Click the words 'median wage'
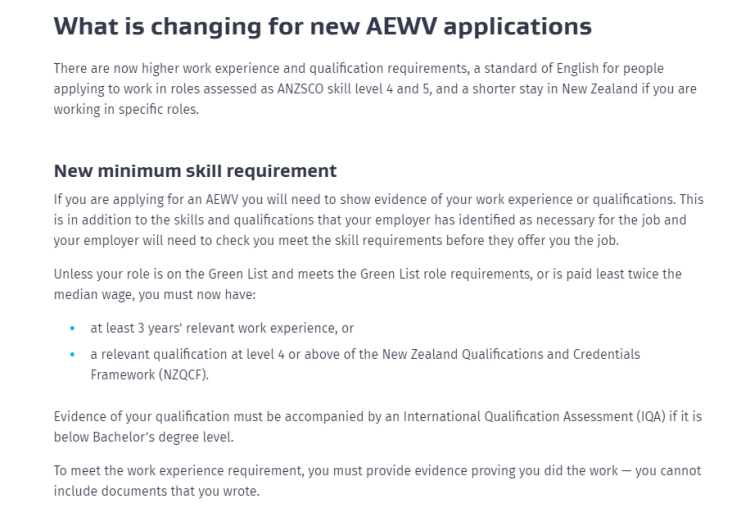Screen dimensions: 750x508 tap(87, 293)
